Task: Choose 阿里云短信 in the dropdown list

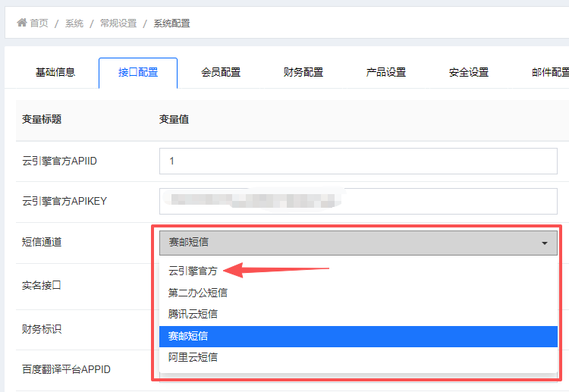Action: tap(193, 356)
